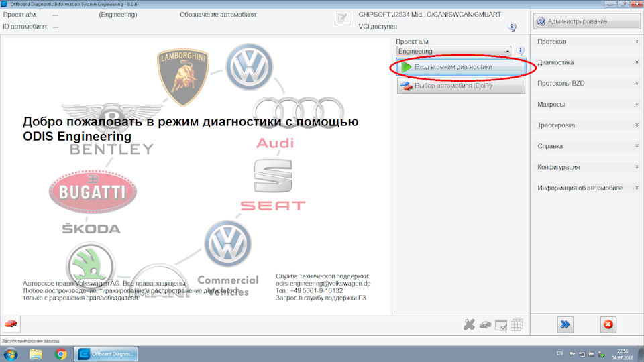Click the flag Action Center tray icon

click(x=572, y=354)
